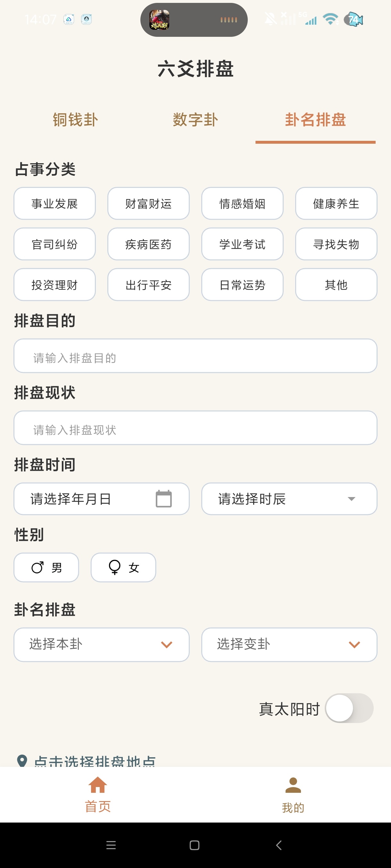Open the 我的 profile icon
Screen dimensions: 391x868
coord(293,785)
